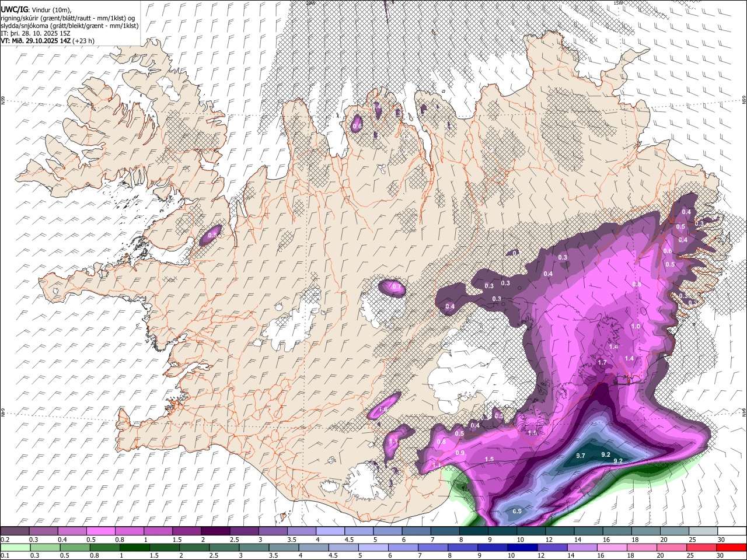Click the '15W' longitude label at the top edge
This screenshot has height=560, width=747.
[619, 3]
